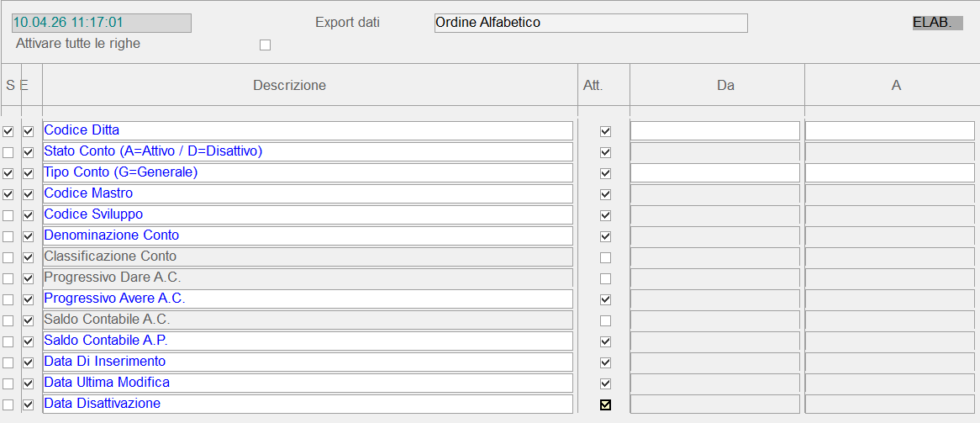Click the date and time field
The height and width of the screenshot is (423, 980).
[x=102, y=23]
